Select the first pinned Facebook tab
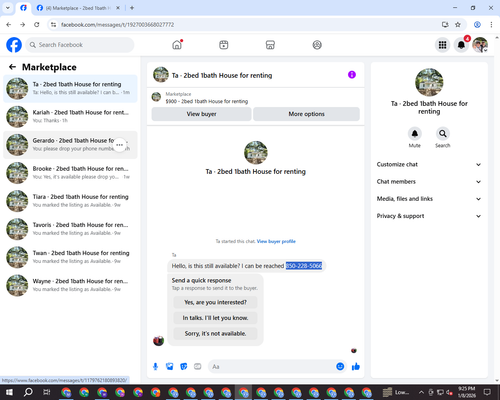500x400 pixels. pos(23,8)
